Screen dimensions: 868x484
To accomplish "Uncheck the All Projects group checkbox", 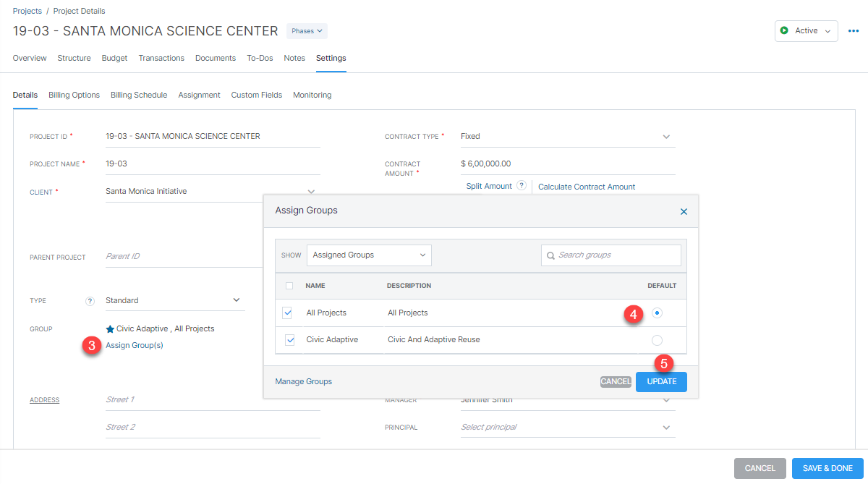I will (287, 312).
